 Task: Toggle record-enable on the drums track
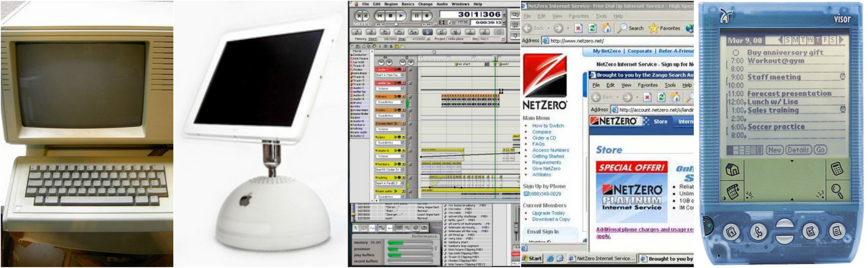[x=399, y=97]
